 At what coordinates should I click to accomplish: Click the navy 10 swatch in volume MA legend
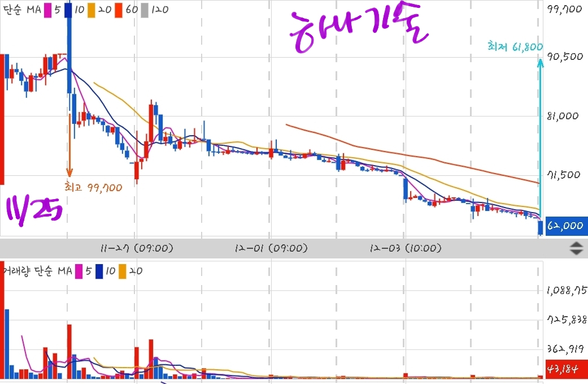99,271
